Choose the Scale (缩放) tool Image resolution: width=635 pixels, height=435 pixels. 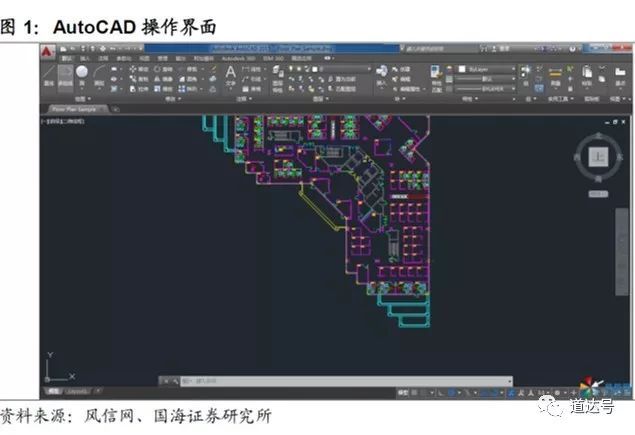coord(162,89)
